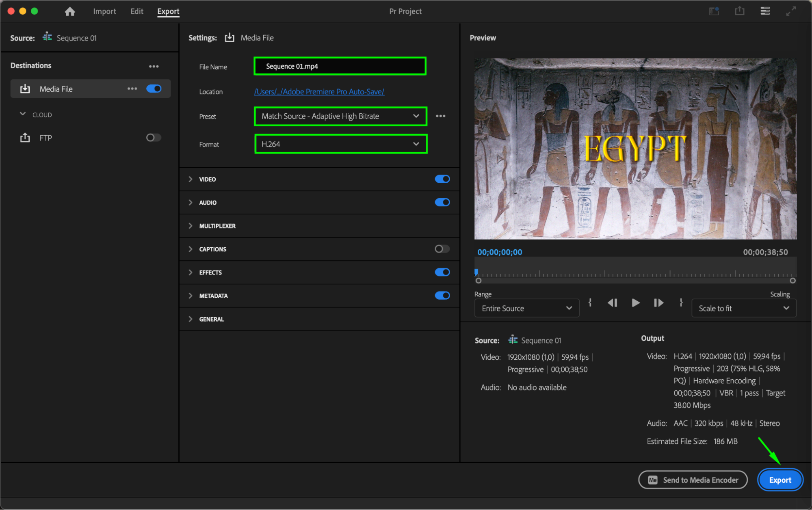812x510 pixels.
Task: Step back one frame
Action: pyautogui.click(x=613, y=303)
